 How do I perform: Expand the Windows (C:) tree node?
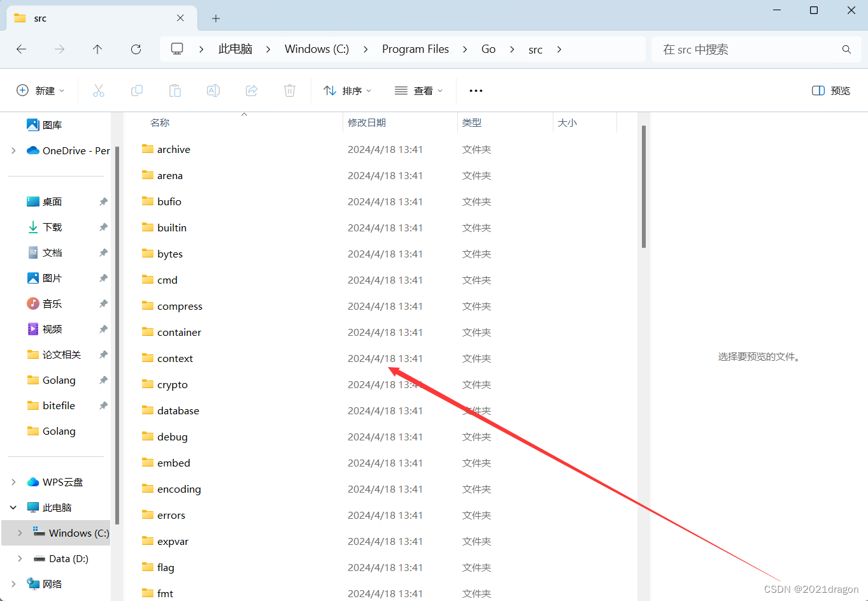click(20, 533)
